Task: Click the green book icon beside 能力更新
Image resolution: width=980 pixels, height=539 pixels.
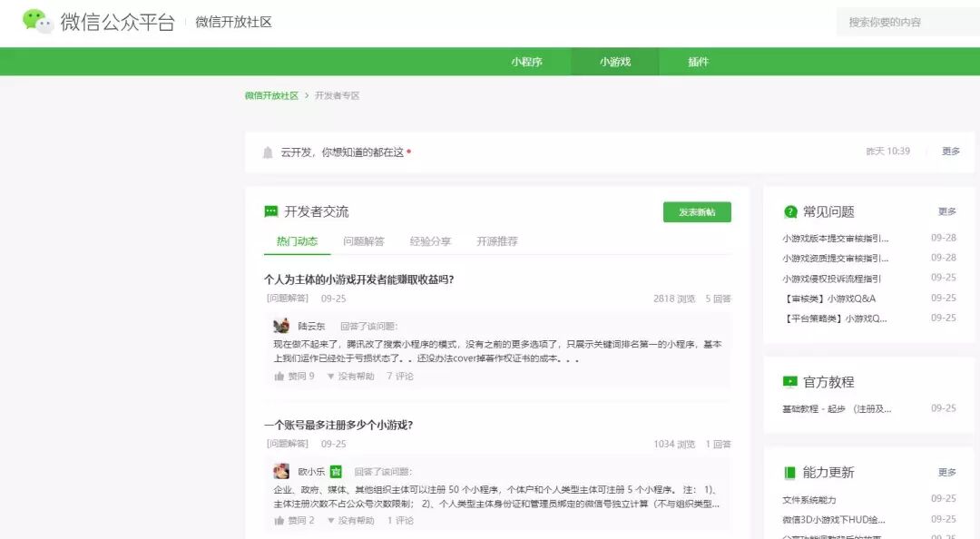Action: point(790,473)
